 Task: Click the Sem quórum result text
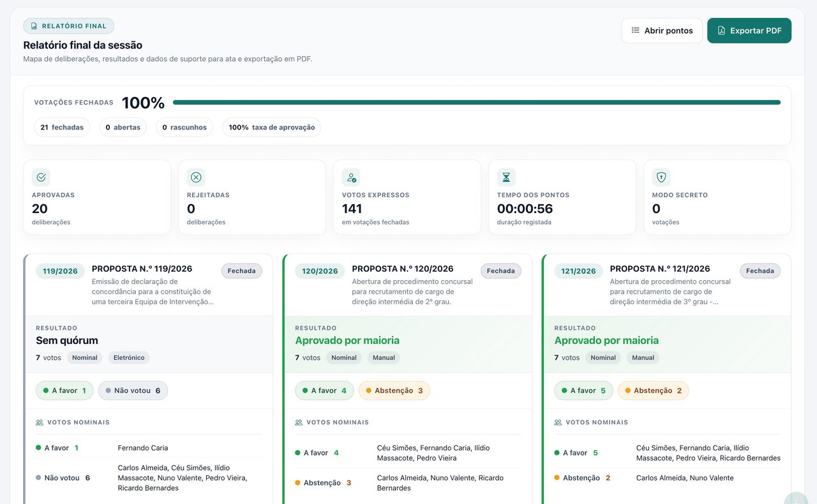[67, 341]
